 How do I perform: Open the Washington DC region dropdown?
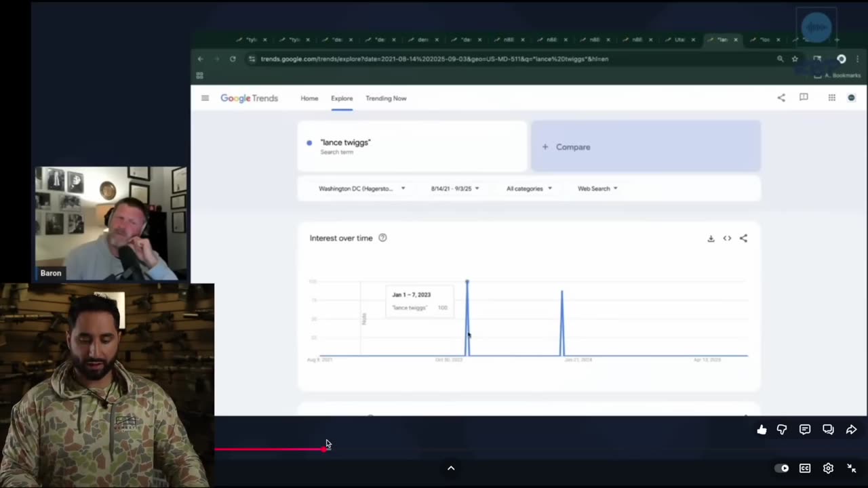(x=361, y=188)
